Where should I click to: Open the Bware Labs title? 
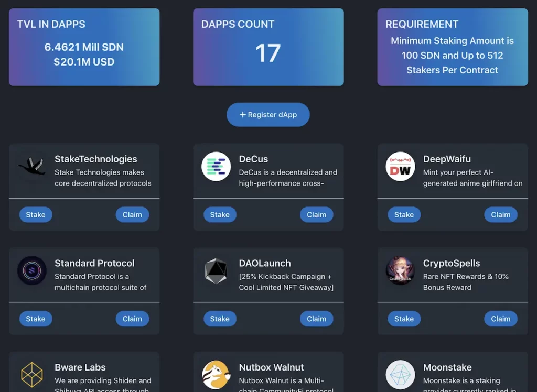80,367
